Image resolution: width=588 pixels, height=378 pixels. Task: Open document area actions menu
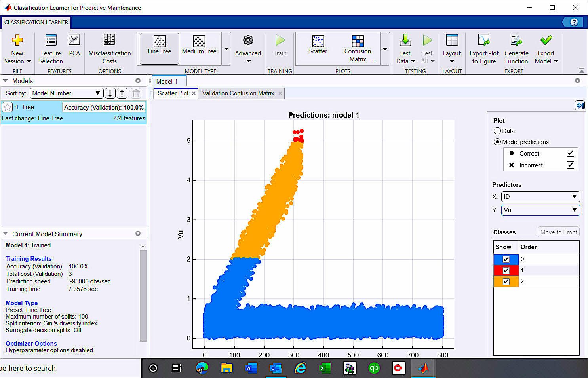click(577, 81)
